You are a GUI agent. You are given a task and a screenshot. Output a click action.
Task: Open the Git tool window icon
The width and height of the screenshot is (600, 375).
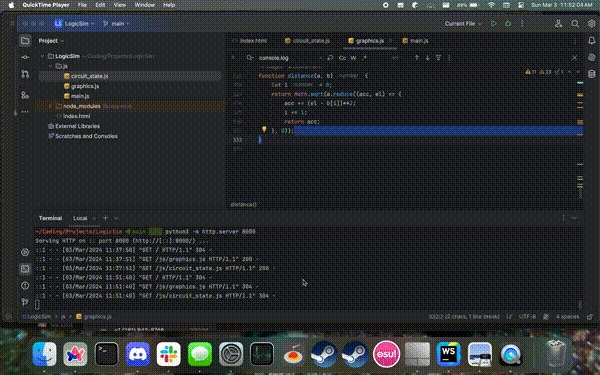pos(25,302)
